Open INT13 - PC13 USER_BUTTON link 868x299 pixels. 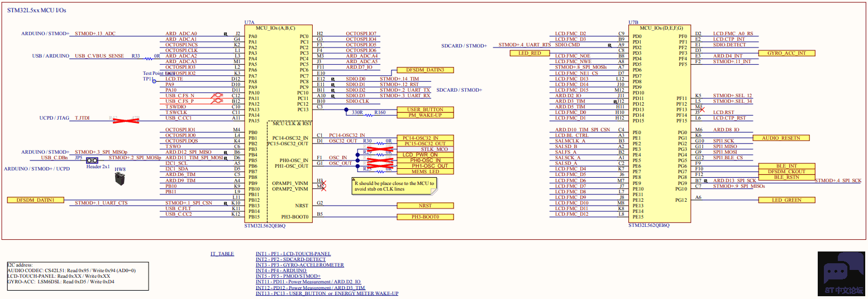tap(327, 293)
